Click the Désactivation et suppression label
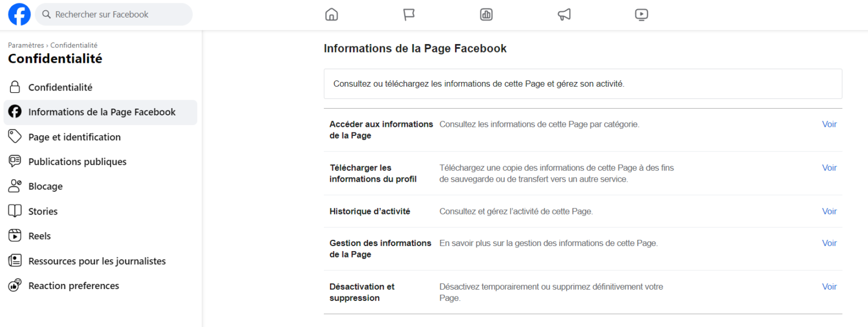The image size is (868, 327). [362, 292]
